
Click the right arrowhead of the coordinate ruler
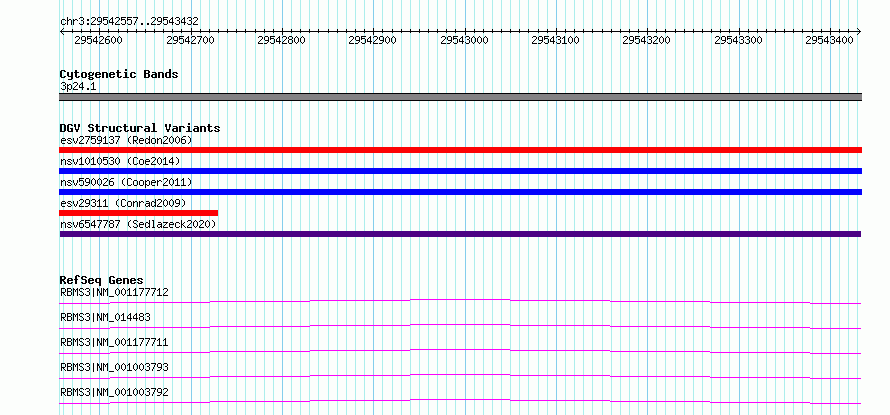pyautogui.click(x=859, y=31)
